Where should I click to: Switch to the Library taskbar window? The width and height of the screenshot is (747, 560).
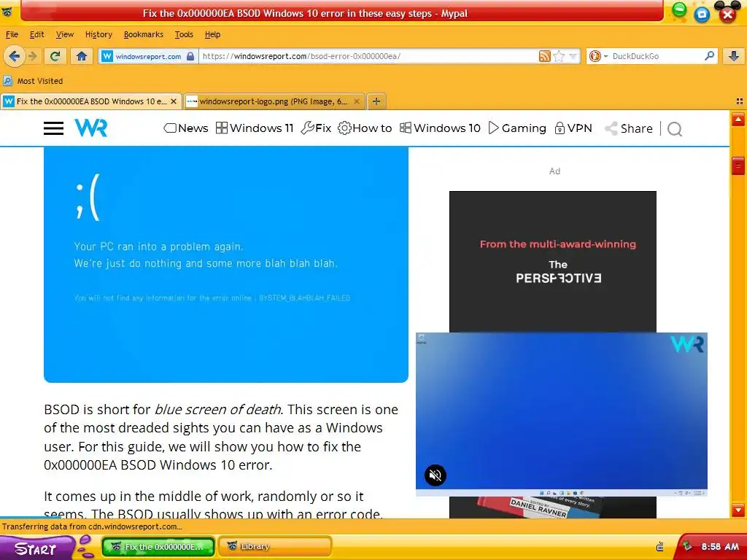(x=274, y=547)
